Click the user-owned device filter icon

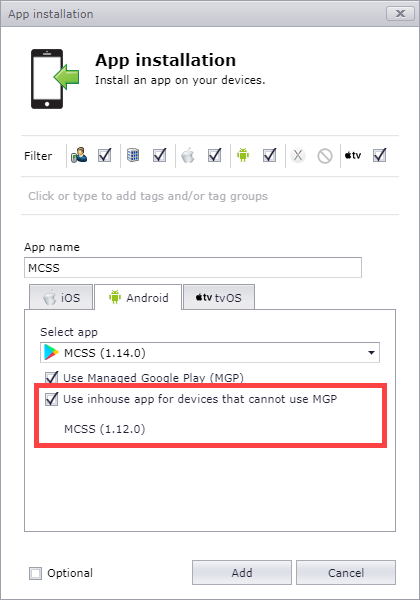point(79,155)
